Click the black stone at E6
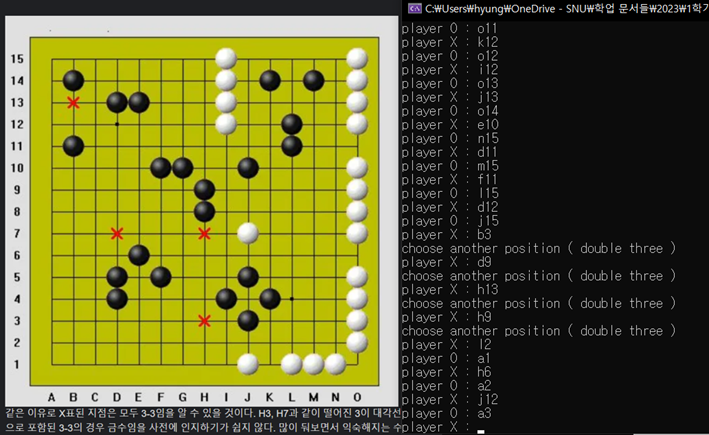The width and height of the screenshot is (709, 435). 139,255
